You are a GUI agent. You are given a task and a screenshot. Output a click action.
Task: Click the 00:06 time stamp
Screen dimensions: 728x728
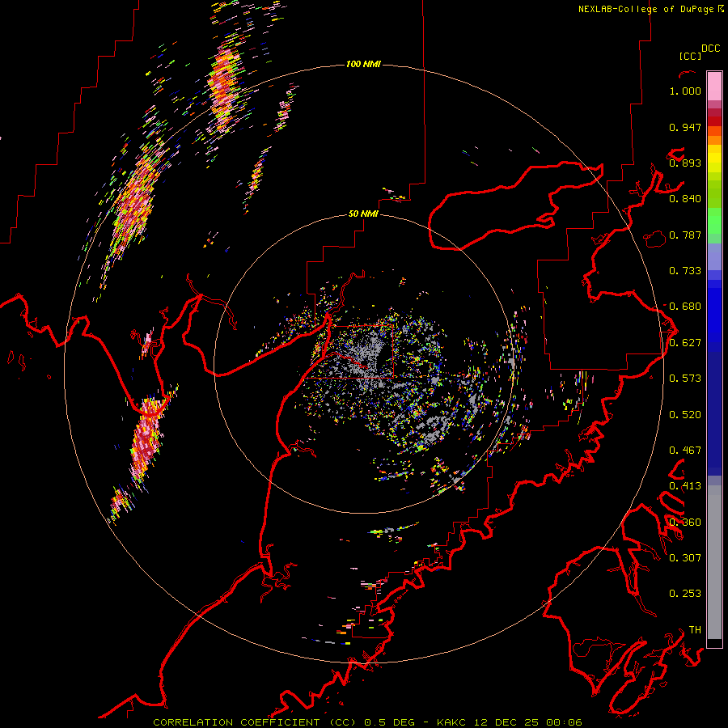pyautogui.click(x=564, y=722)
